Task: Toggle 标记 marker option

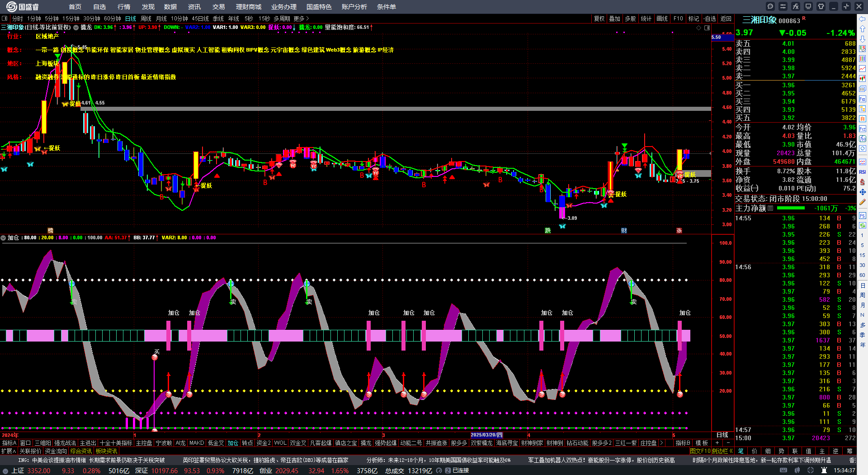Action: tap(693, 19)
